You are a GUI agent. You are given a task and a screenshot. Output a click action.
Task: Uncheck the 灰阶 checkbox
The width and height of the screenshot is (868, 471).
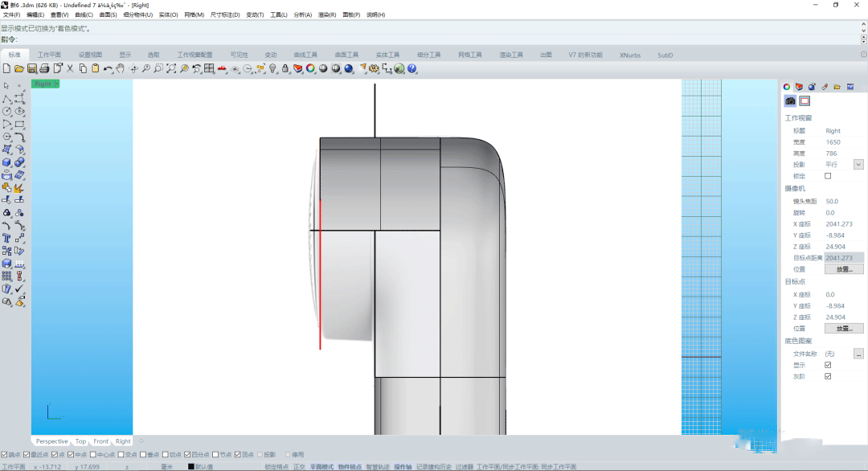tap(828, 376)
